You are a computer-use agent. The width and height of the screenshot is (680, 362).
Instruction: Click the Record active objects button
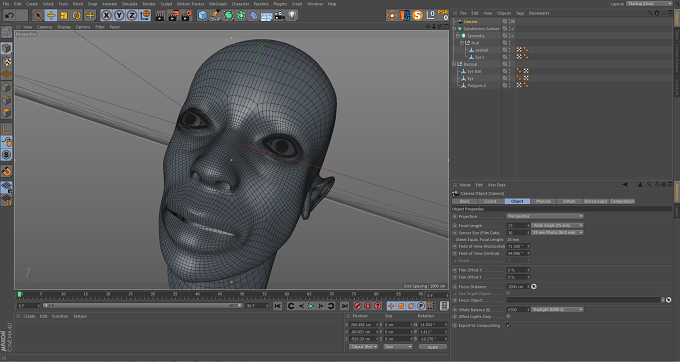coord(358,306)
